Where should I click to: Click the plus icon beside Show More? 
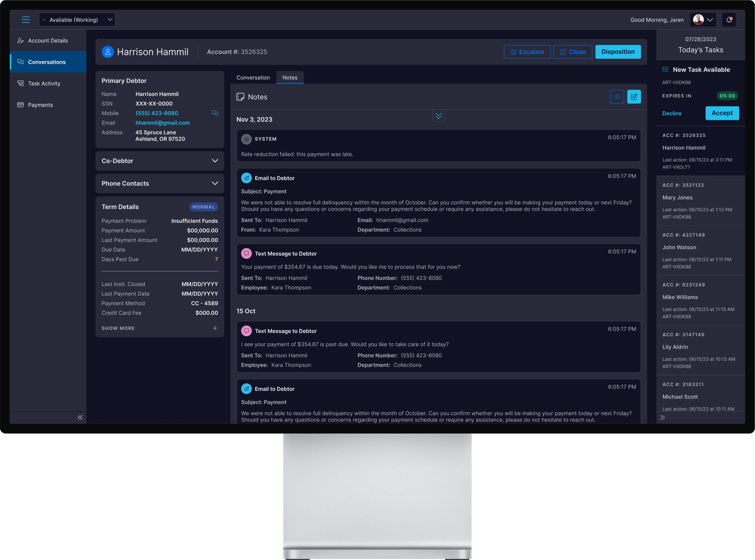215,328
